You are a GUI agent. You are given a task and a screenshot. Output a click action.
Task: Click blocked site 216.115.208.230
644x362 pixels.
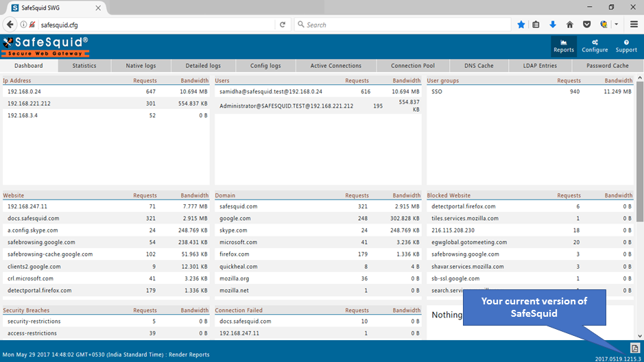453,230
